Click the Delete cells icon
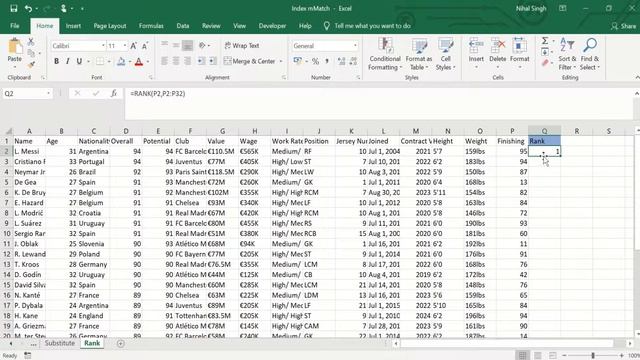 [498, 46]
